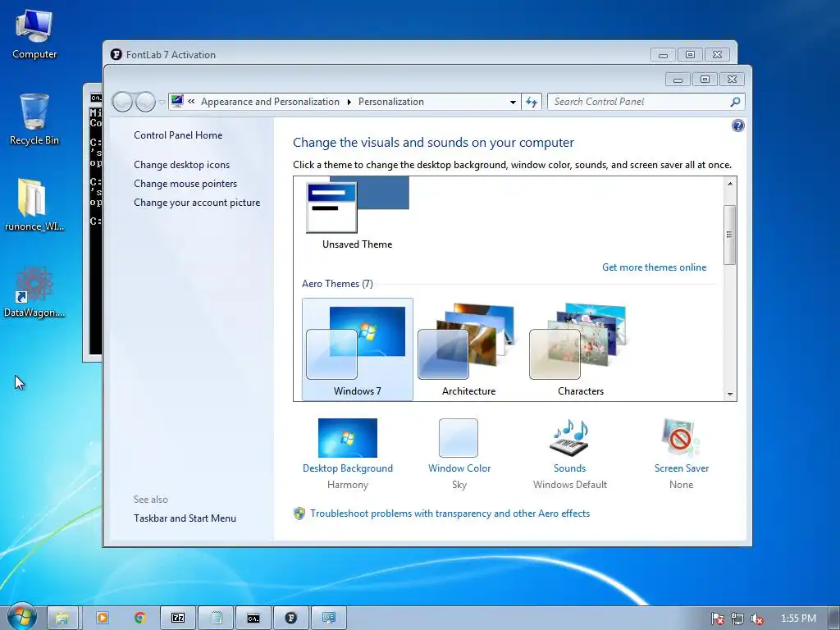This screenshot has height=630, width=840.
Task: Open Taskbar and Start Menu link
Action: point(185,518)
